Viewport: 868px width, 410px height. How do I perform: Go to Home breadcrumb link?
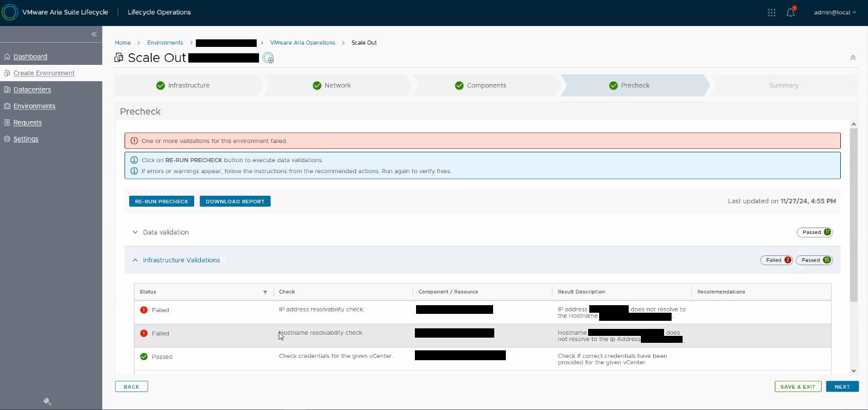coord(123,43)
